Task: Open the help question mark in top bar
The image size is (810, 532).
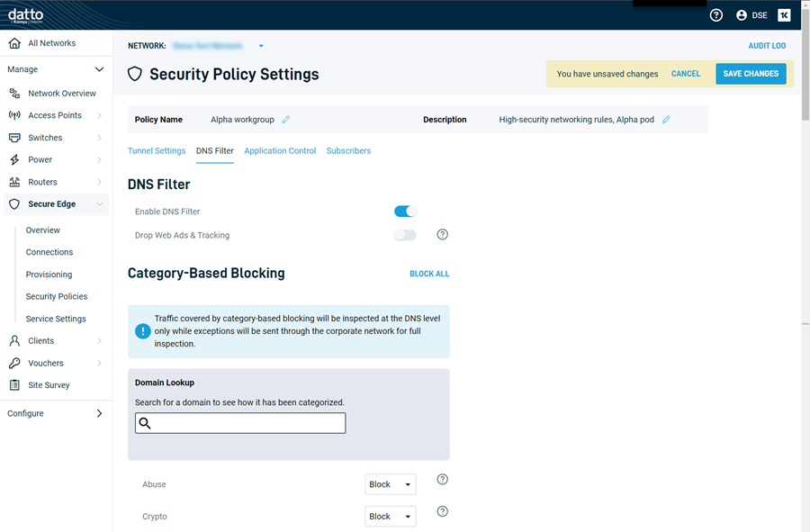Action: (x=715, y=14)
